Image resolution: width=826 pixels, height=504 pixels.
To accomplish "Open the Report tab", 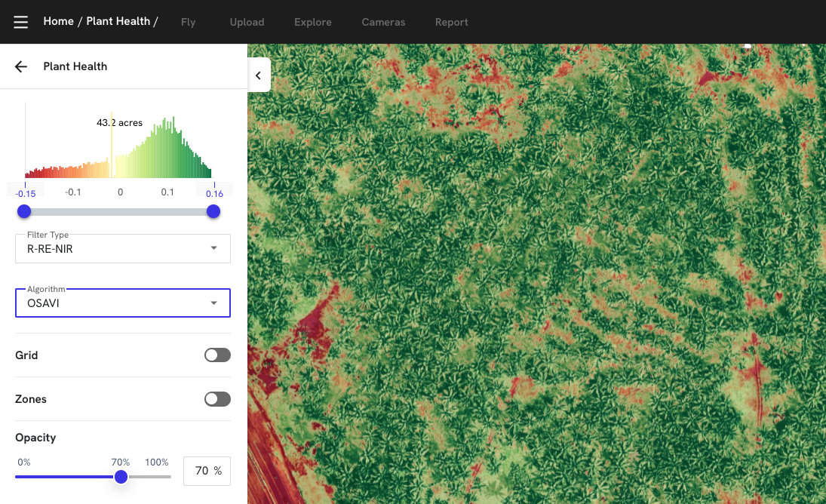I will click(x=451, y=22).
